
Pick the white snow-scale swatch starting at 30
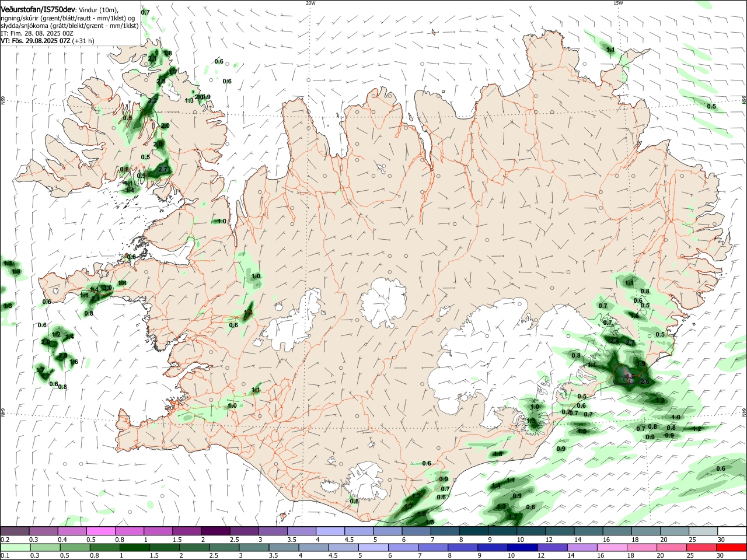pos(732,531)
